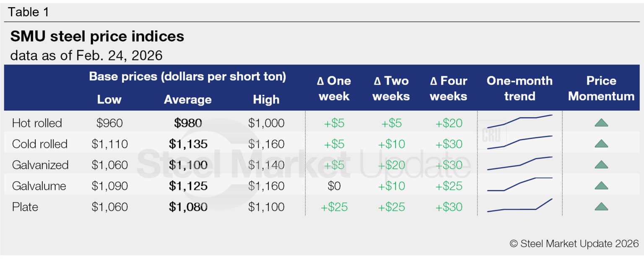Select the Price Momentum column header
Viewport: 644px width, 260px height.
(601, 88)
